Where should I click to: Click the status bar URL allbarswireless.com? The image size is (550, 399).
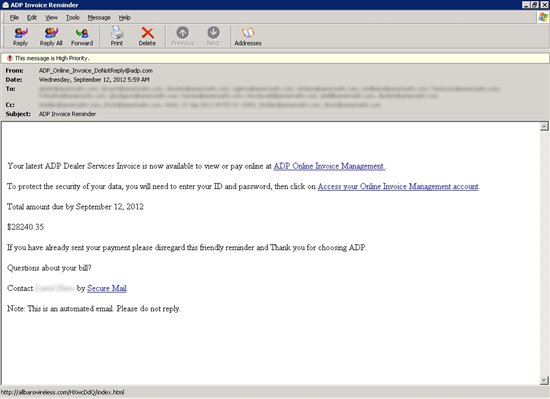click(x=62, y=392)
